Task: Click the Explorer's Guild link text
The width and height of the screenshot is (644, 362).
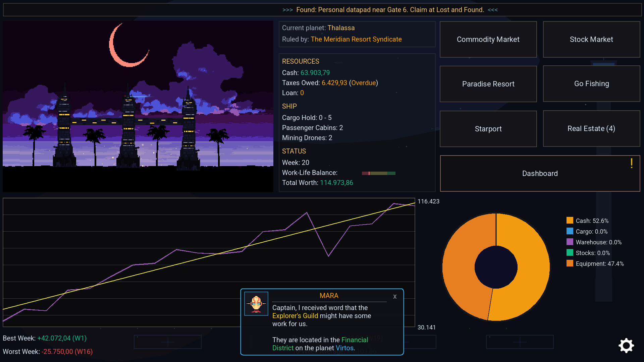Action: [x=295, y=316]
